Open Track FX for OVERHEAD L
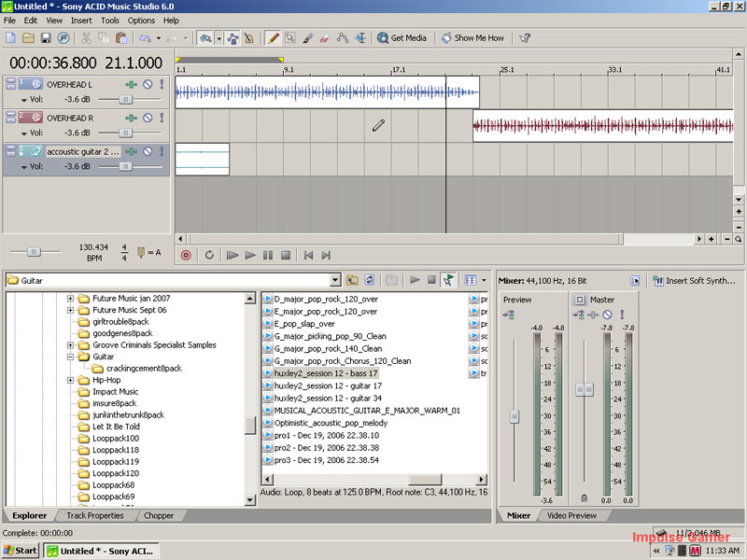 (x=131, y=84)
